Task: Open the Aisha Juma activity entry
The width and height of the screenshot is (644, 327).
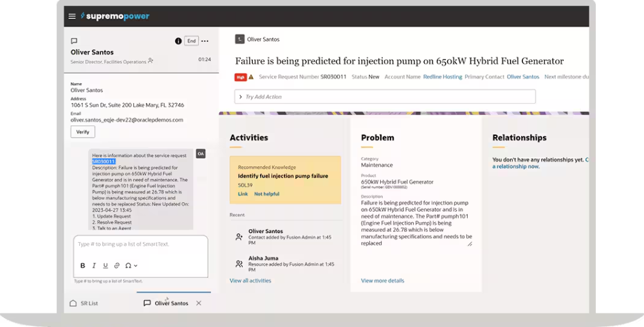Action: (x=286, y=264)
